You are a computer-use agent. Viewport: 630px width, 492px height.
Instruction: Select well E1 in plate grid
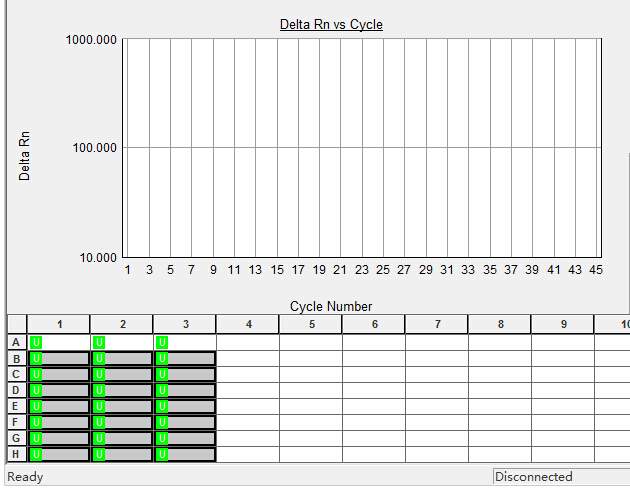point(59,406)
